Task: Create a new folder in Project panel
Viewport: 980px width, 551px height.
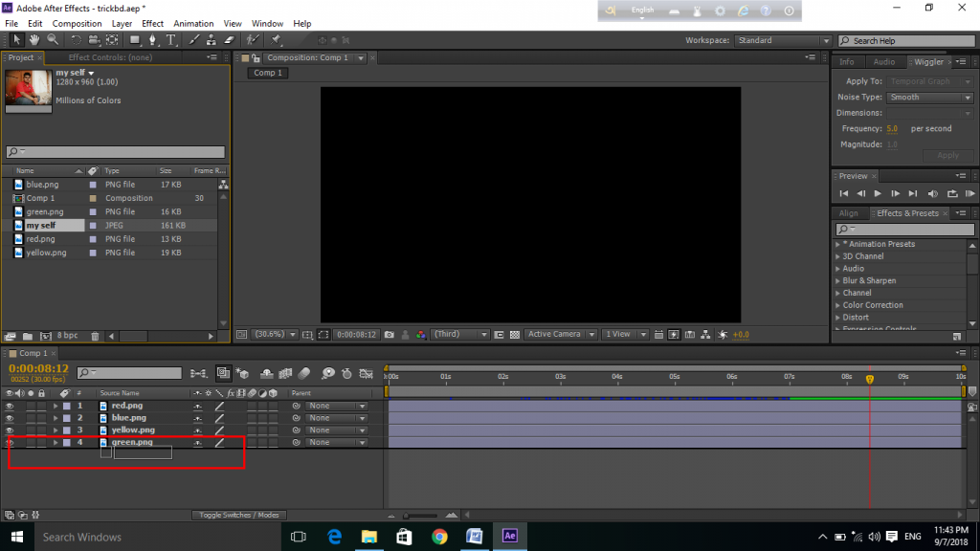Action: pos(28,336)
